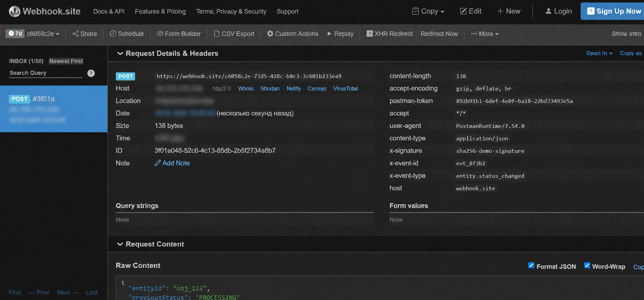Click the Copy as link
The width and height of the screenshot is (644, 300).
[631, 53]
